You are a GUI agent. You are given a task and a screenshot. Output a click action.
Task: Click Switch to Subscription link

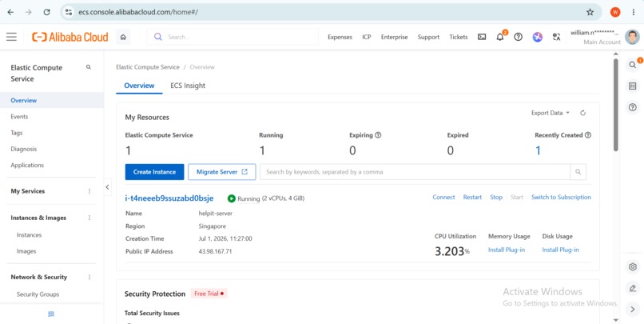[x=561, y=198]
